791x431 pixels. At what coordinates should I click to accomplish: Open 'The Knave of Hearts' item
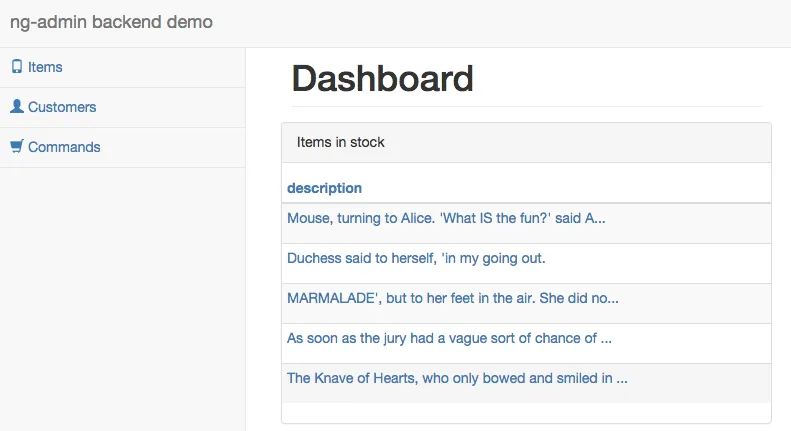(456, 378)
